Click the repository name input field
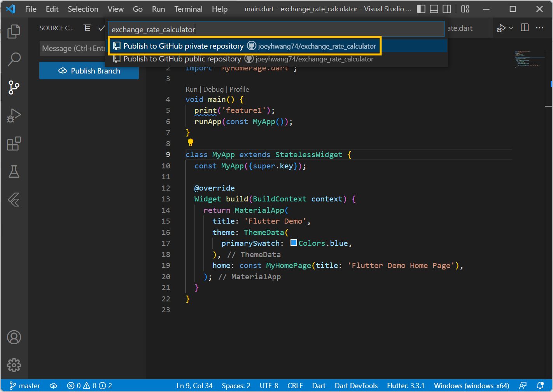 276,29
